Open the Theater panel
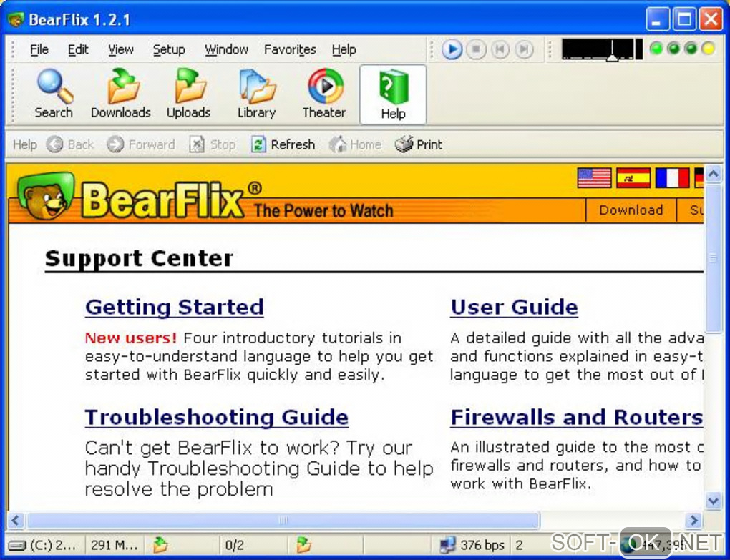 [x=324, y=94]
